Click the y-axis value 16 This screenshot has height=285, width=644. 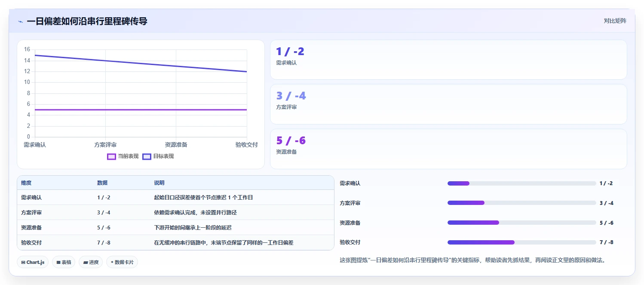coord(27,50)
